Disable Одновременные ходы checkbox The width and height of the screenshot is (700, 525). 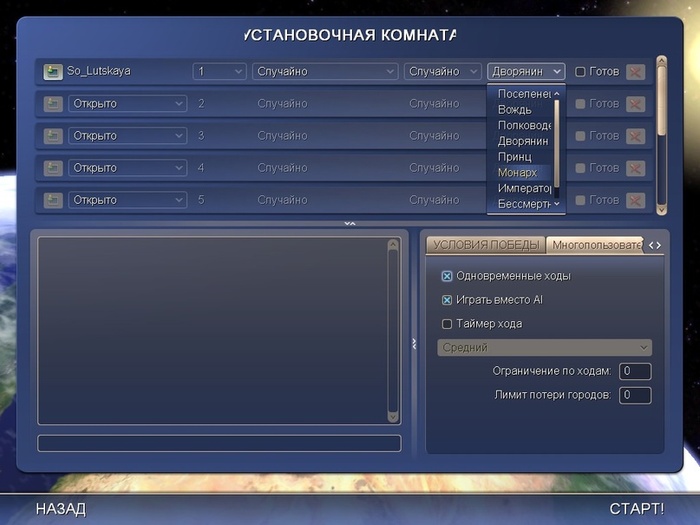pyautogui.click(x=446, y=276)
